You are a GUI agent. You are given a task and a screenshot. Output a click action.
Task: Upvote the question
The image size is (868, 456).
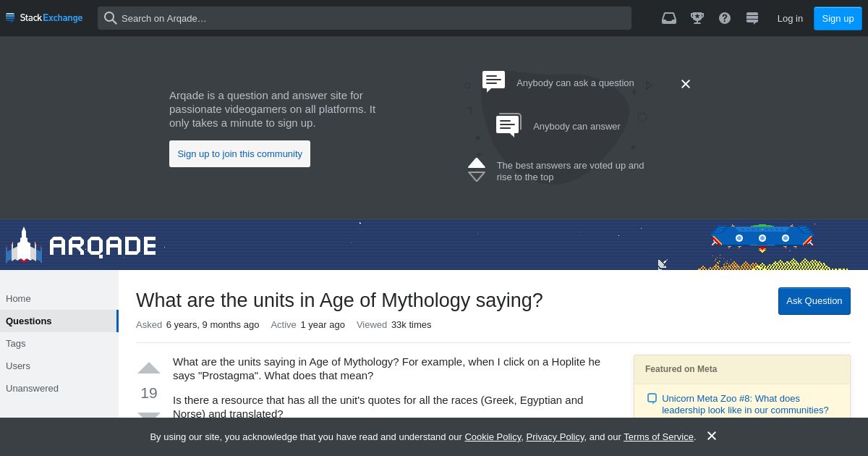coord(149,368)
